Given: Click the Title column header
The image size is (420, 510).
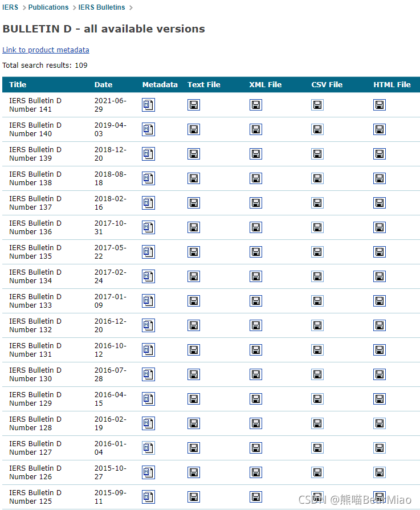Looking at the screenshot, I should click(x=18, y=84).
